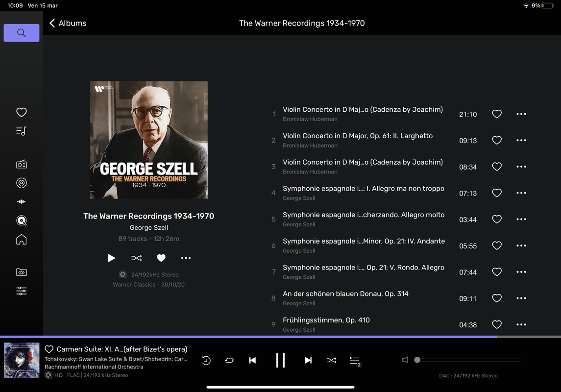
Task: Open options for track 3 (08:34)
Action: click(x=521, y=167)
